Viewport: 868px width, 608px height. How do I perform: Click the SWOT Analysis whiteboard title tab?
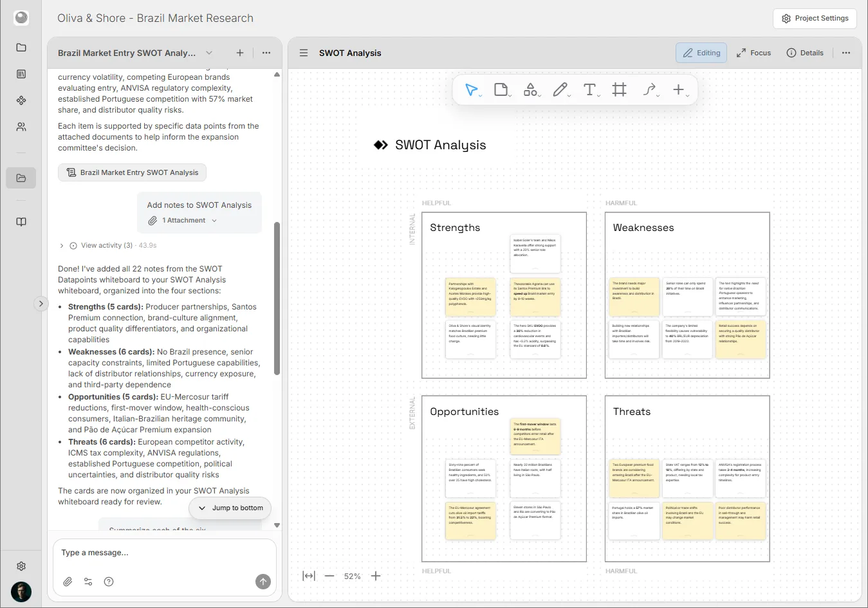click(350, 53)
